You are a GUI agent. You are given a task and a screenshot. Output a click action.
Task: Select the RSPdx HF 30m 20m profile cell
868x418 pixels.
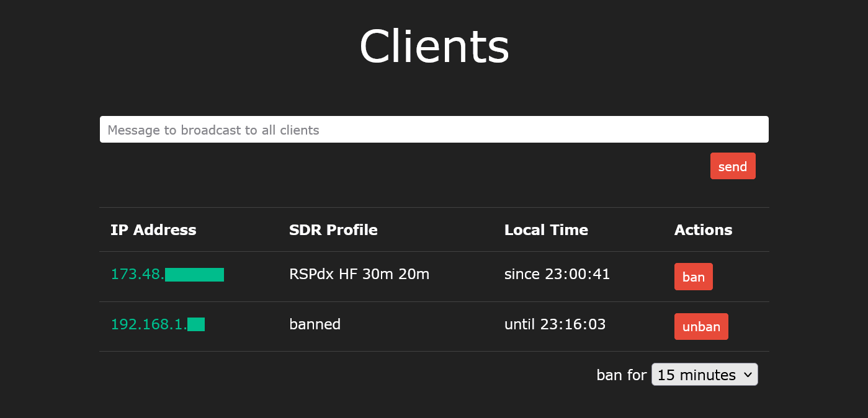(x=359, y=274)
